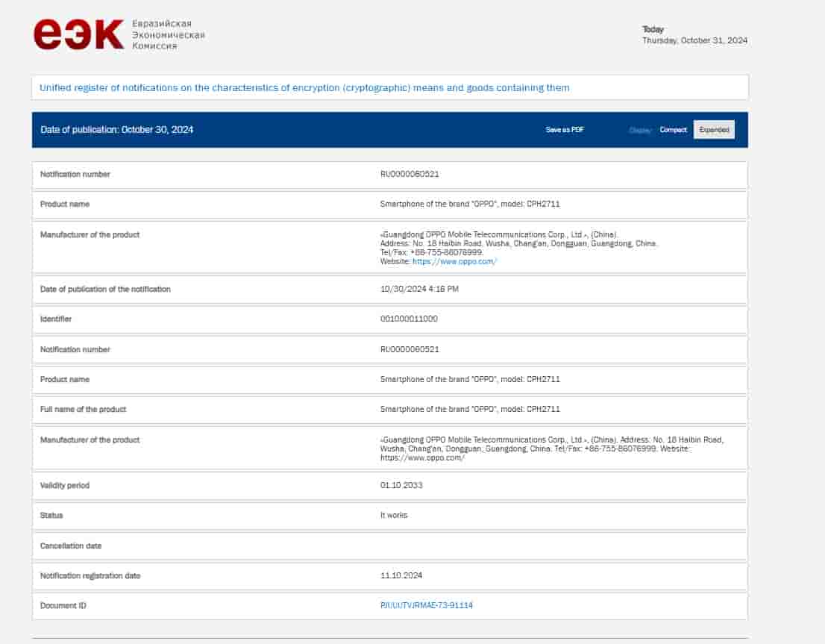Open Document ID link RJUUTVJRMAE-73-91114

(x=426, y=605)
